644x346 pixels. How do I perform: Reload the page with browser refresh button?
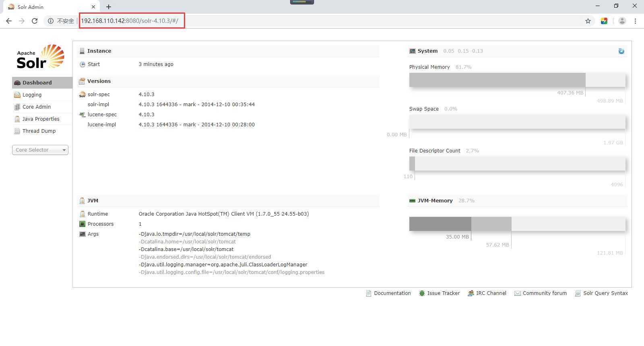click(x=35, y=21)
